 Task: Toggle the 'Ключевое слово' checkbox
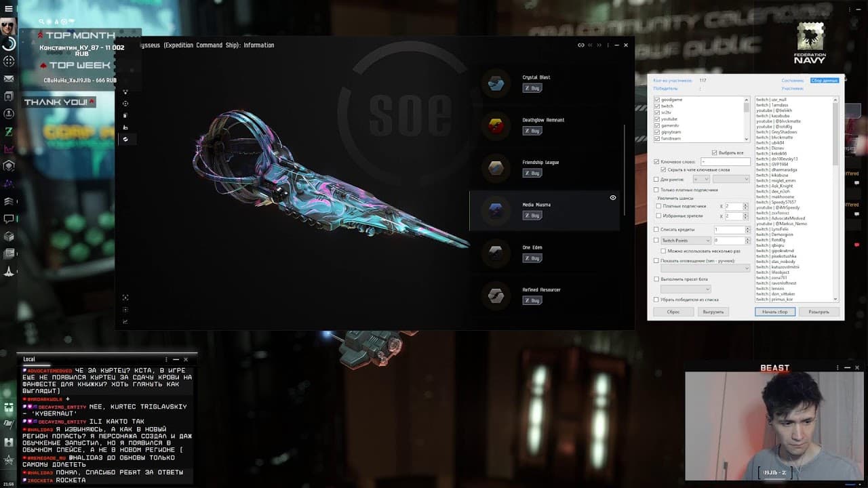click(x=656, y=162)
